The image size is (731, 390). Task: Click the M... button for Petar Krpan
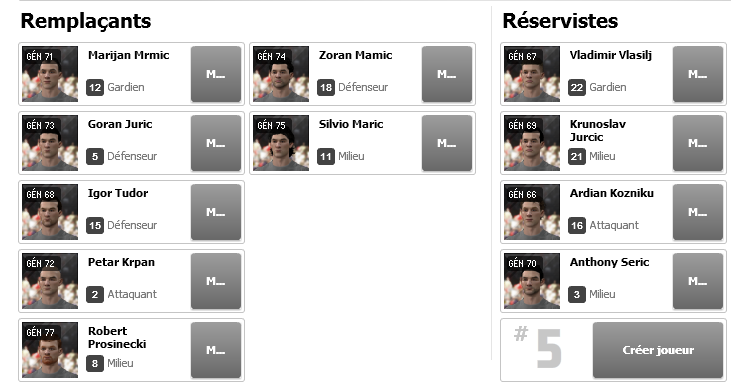click(x=216, y=281)
